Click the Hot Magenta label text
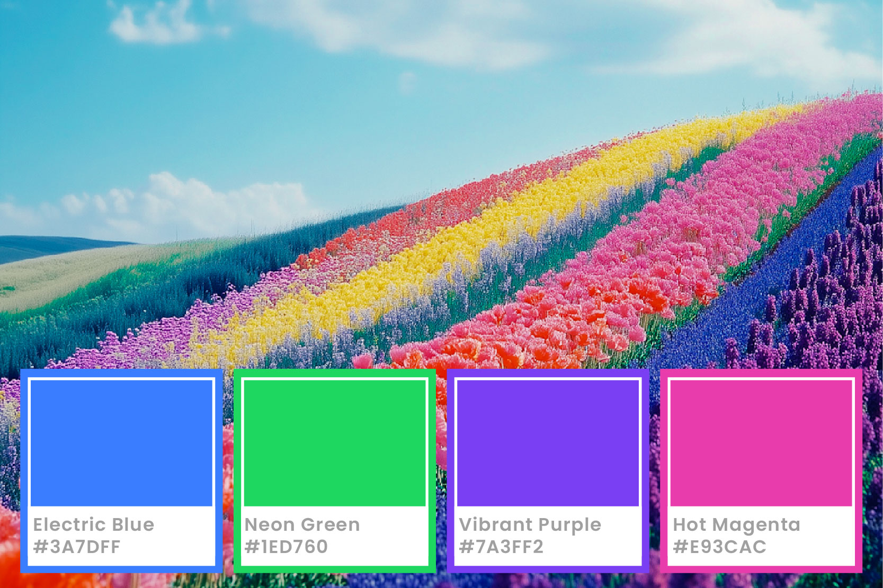The width and height of the screenshot is (883, 588). click(737, 525)
